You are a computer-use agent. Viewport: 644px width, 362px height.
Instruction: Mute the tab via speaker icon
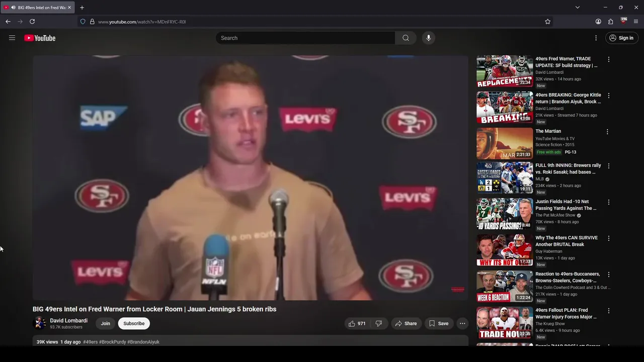[13, 8]
